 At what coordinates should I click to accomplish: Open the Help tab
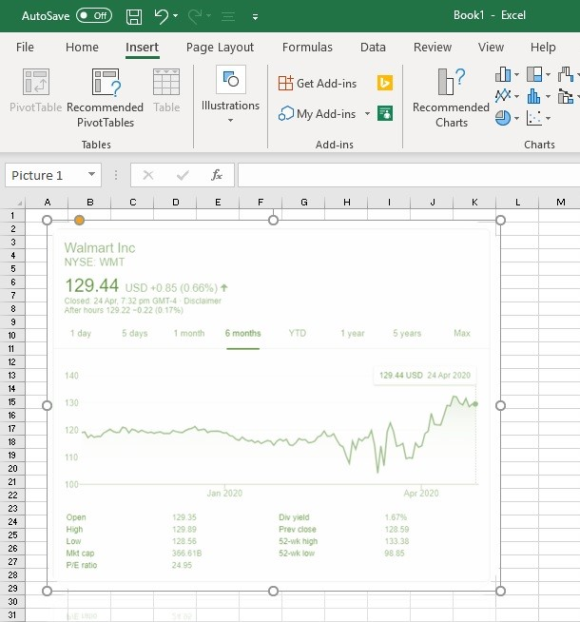[543, 47]
